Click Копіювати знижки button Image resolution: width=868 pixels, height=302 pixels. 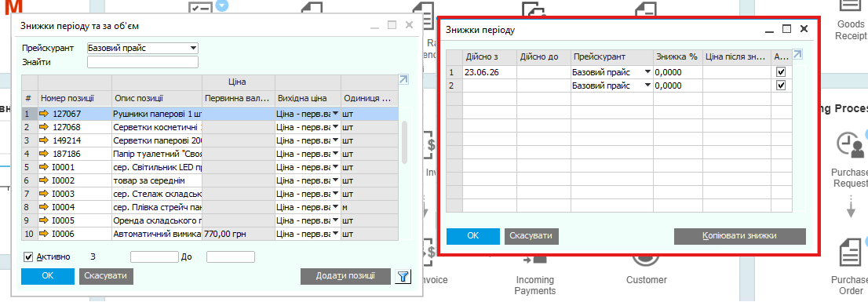[739, 235]
